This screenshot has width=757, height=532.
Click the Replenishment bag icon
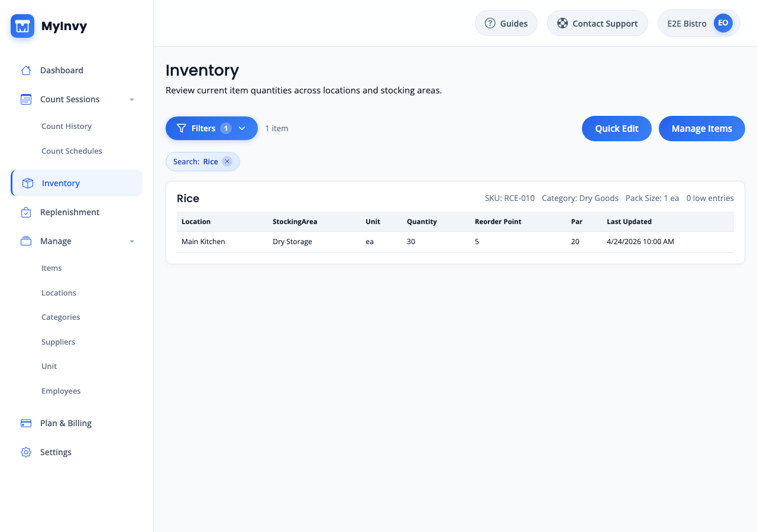pos(26,212)
